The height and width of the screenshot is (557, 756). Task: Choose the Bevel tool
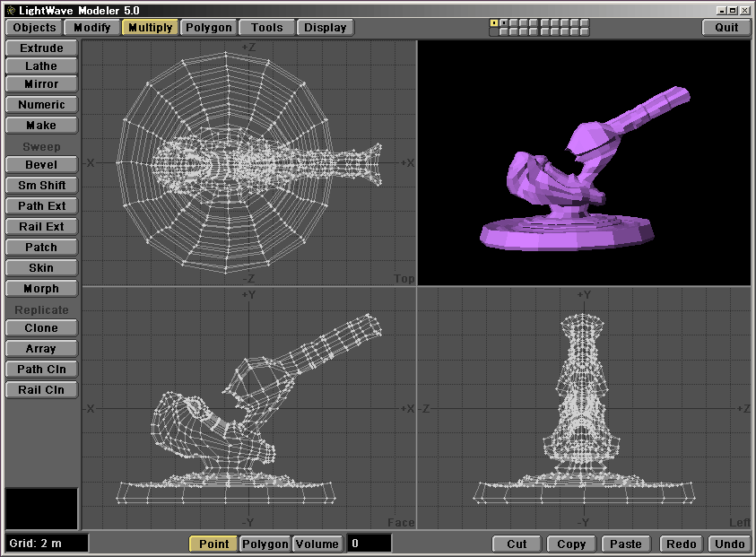(x=41, y=164)
